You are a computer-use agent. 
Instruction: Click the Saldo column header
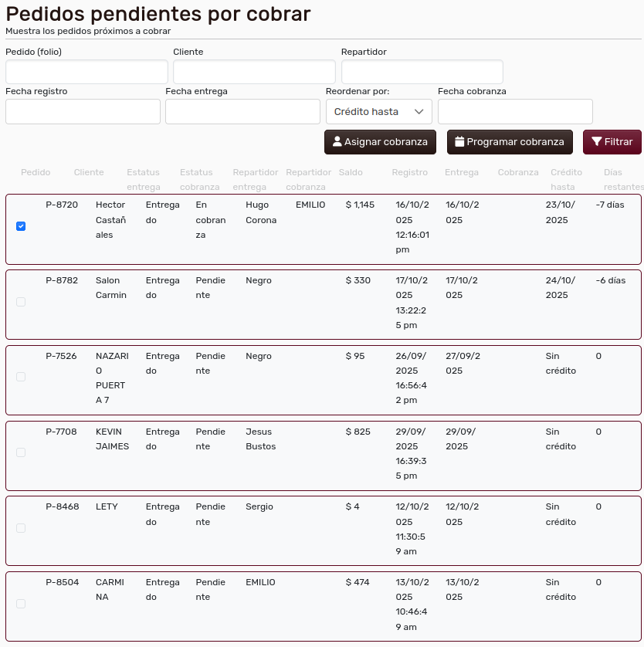pyautogui.click(x=350, y=172)
